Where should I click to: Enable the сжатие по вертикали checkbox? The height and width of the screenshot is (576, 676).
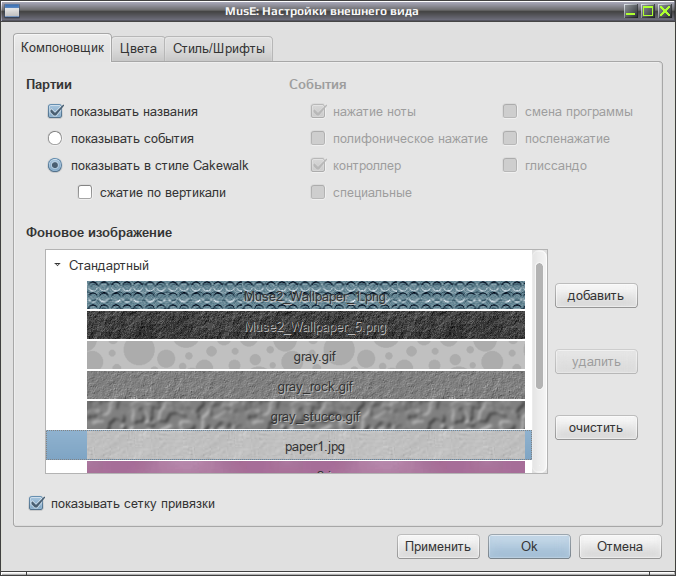click(x=85, y=192)
